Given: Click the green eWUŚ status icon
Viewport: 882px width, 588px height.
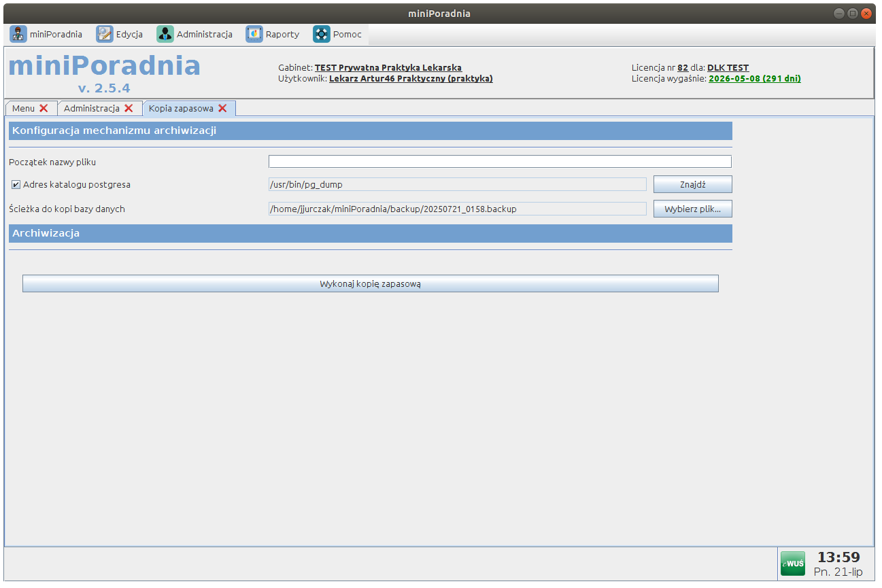Looking at the screenshot, I should (792, 564).
